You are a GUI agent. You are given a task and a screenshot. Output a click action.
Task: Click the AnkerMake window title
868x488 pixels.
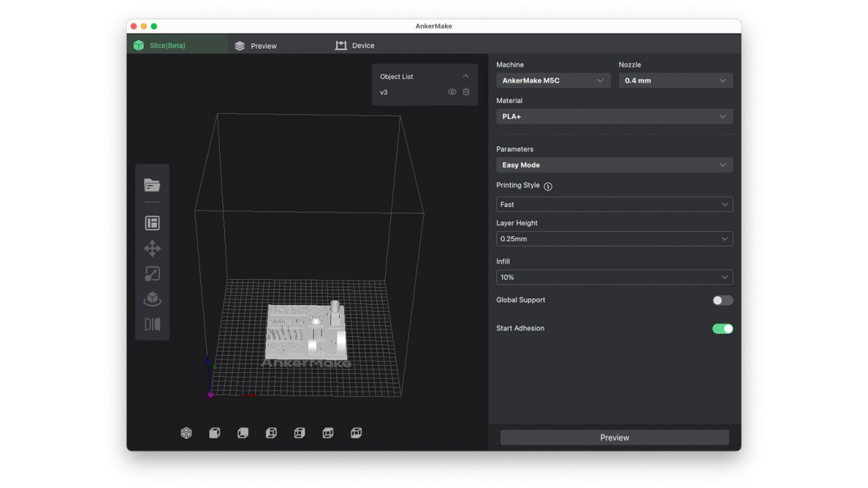434,26
